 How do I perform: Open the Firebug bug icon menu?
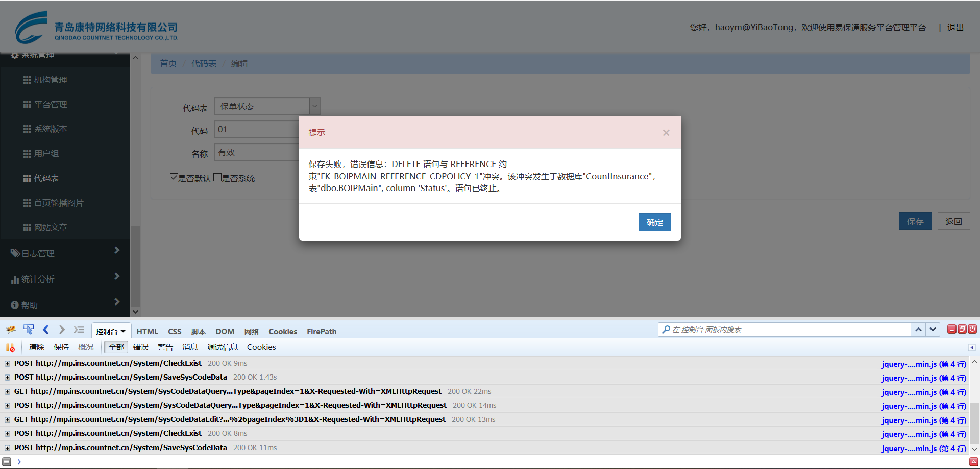click(11, 330)
